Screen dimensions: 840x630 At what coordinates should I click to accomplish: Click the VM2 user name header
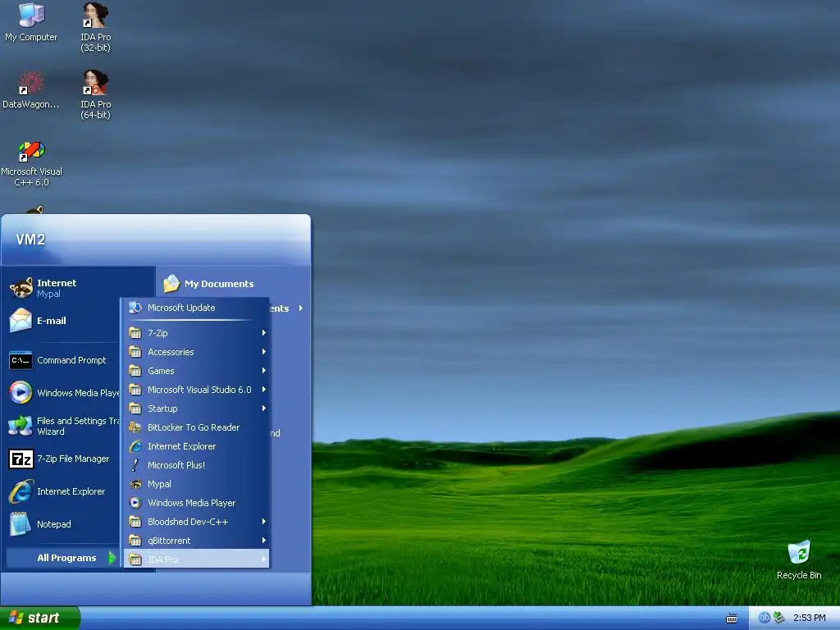point(30,240)
